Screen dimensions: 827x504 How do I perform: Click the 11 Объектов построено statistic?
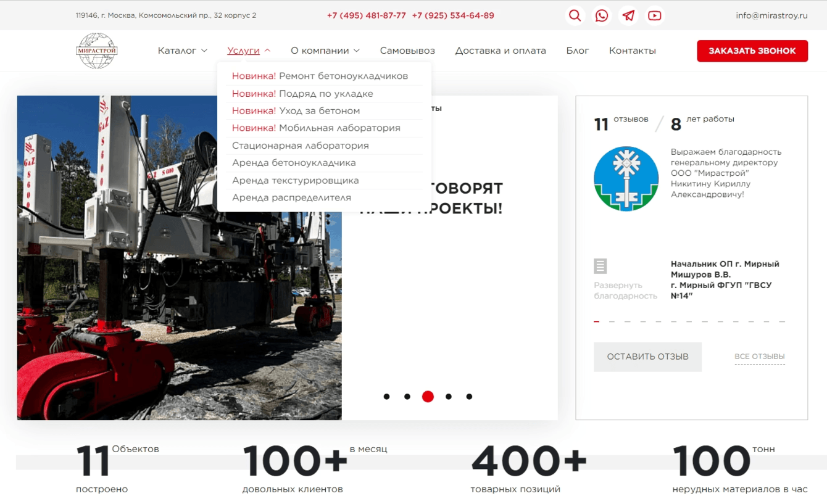[x=117, y=469]
